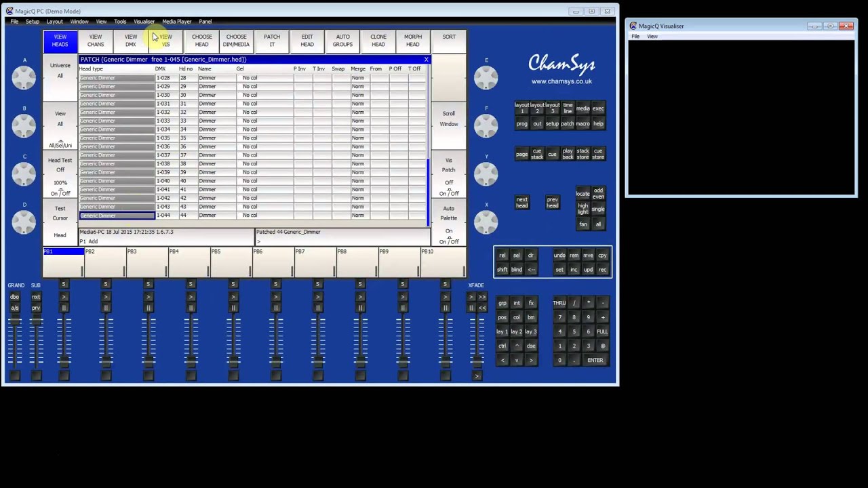Click the www.chamsys.co.uk link
Screen dimensions: 868x488
coord(561,81)
